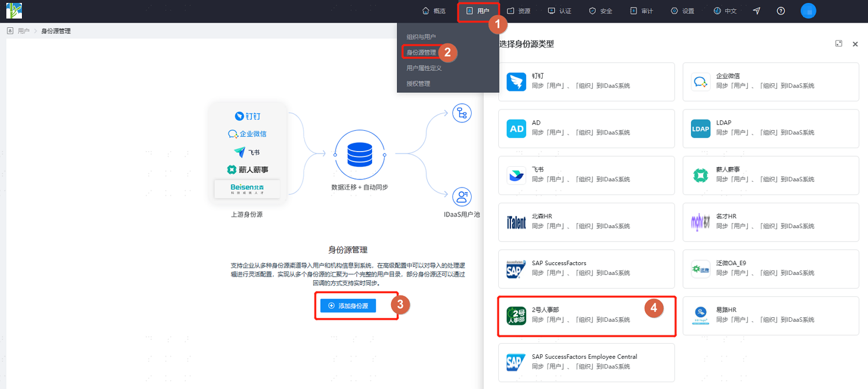The width and height of the screenshot is (868, 389).
Task: Expand the panel with fullscreen icon
Action: (838, 44)
